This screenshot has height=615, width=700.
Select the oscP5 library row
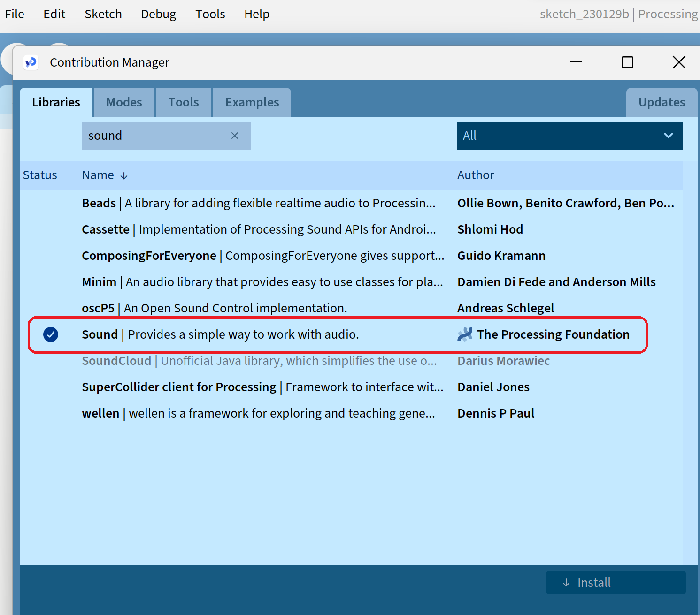[x=351, y=308]
